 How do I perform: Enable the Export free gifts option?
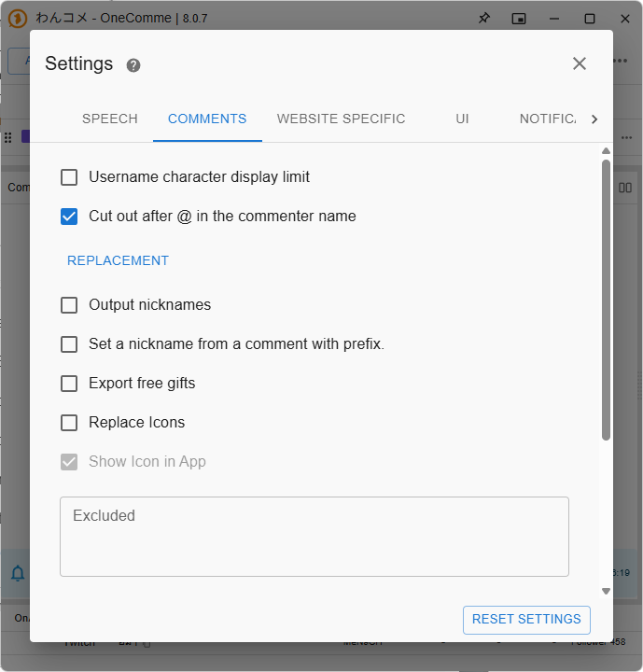coord(69,384)
